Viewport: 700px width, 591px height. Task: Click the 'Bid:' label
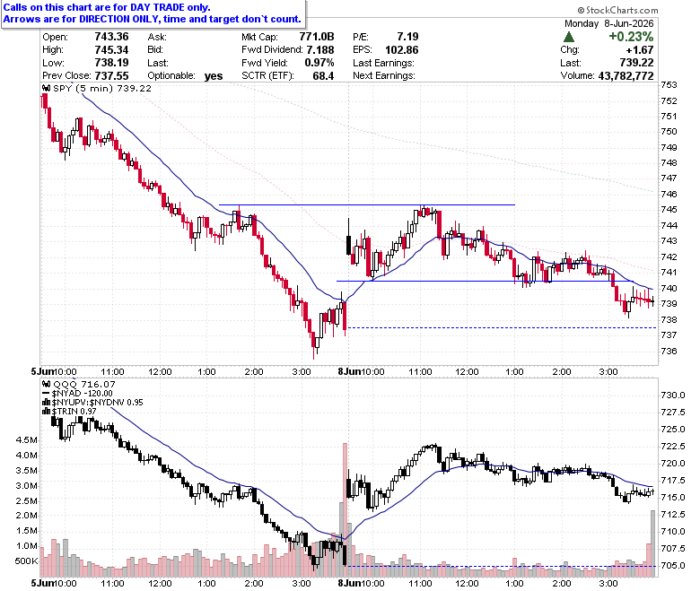155,49
